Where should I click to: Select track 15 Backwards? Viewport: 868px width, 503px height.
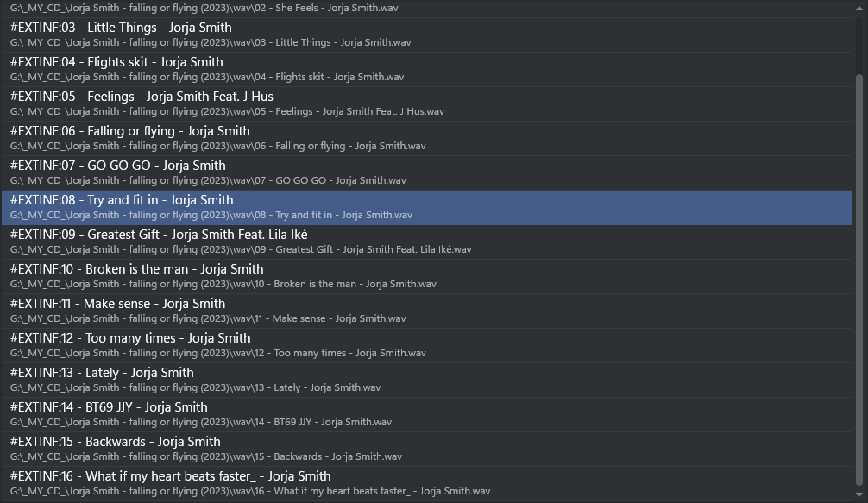click(115, 442)
